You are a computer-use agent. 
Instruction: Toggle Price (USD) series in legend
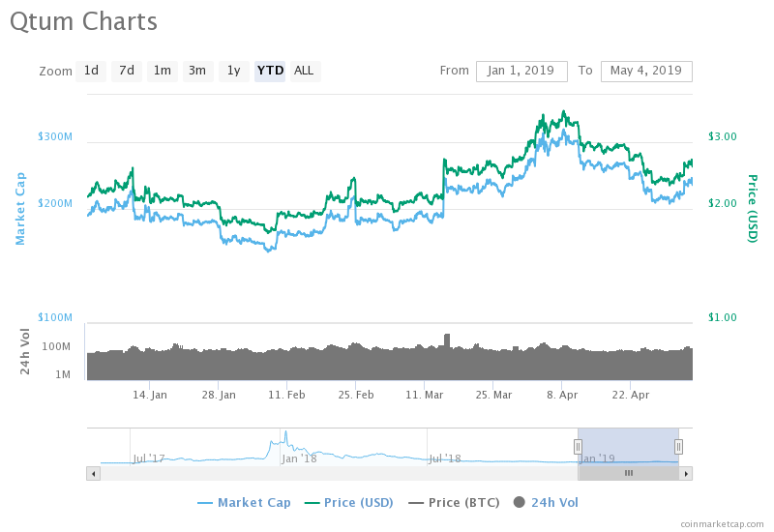click(349, 502)
